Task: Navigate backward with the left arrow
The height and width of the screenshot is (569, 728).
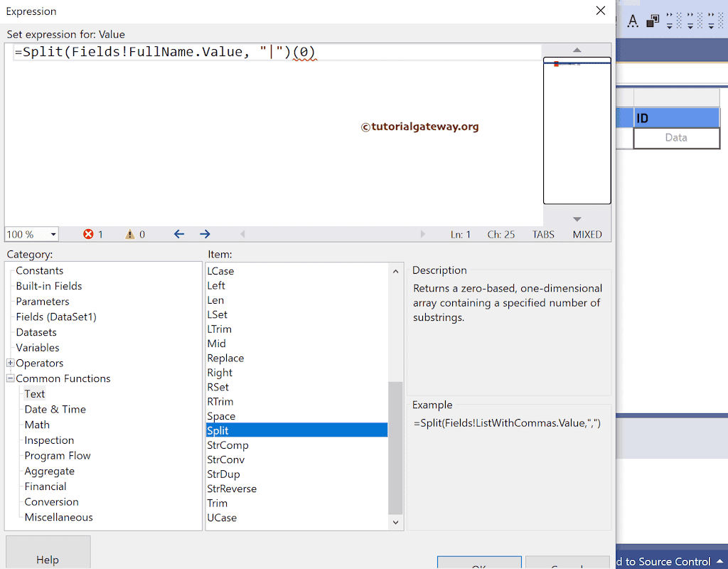Action: pyautogui.click(x=179, y=234)
